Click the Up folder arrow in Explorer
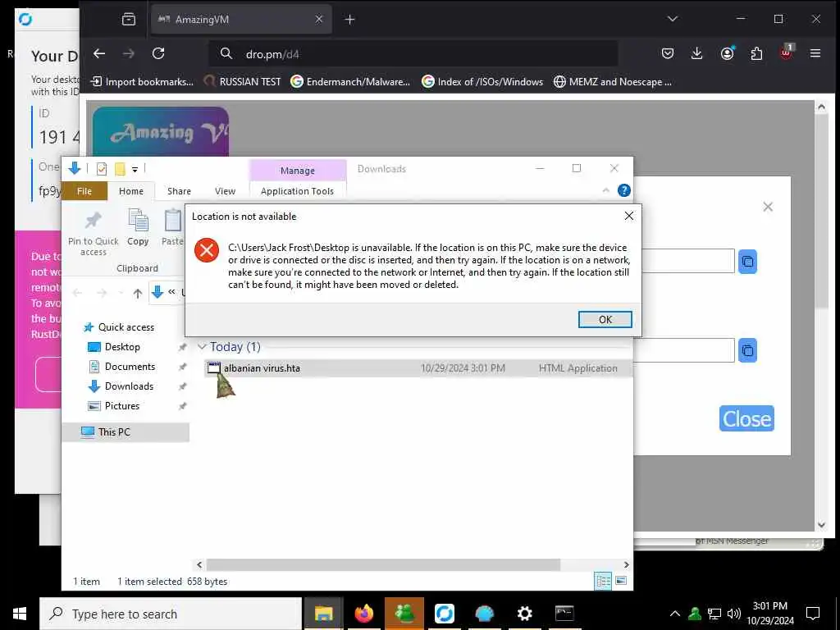Screen dimensions: 840x630 coord(138,293)
